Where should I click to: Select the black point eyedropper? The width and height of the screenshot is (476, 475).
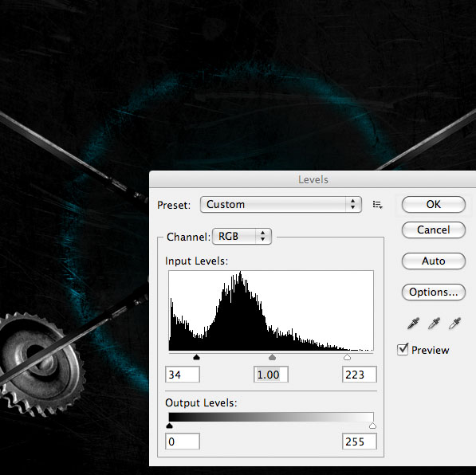coord(413,324)
